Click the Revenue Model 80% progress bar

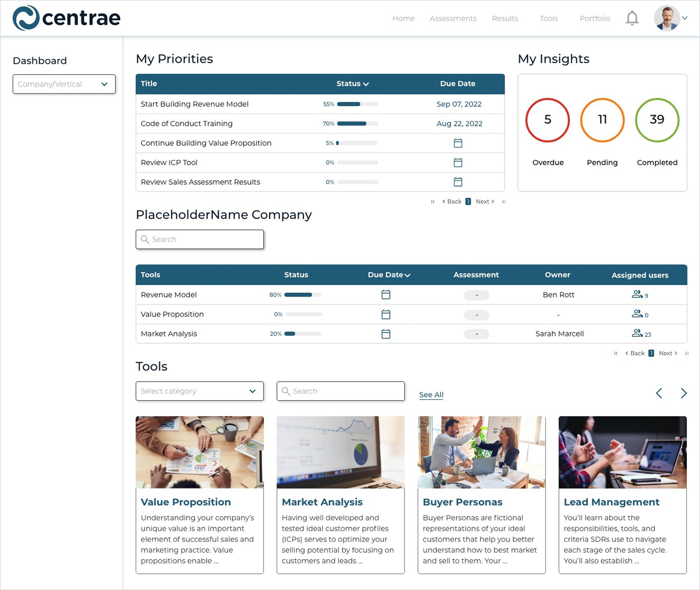[x=302, y=295]
